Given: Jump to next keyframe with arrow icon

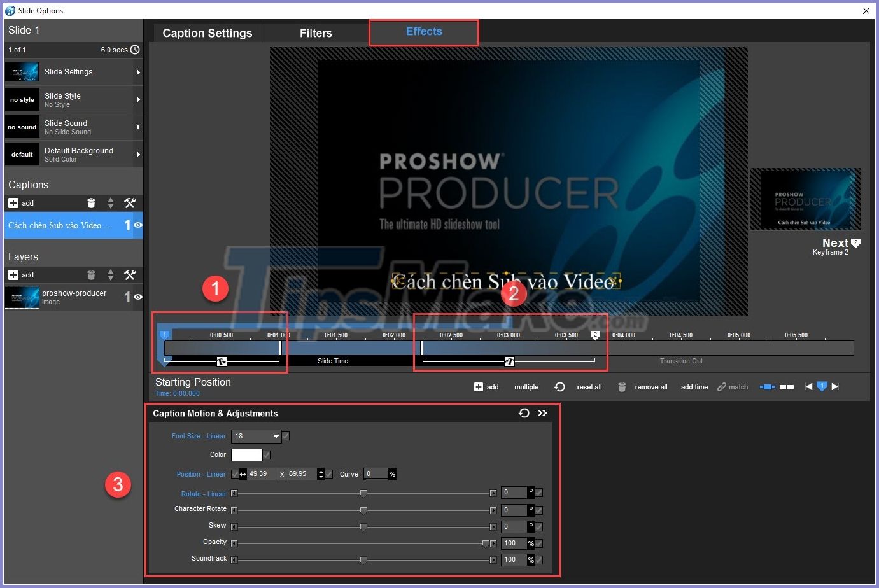Looking at the screenshot, I should (834, 386).
